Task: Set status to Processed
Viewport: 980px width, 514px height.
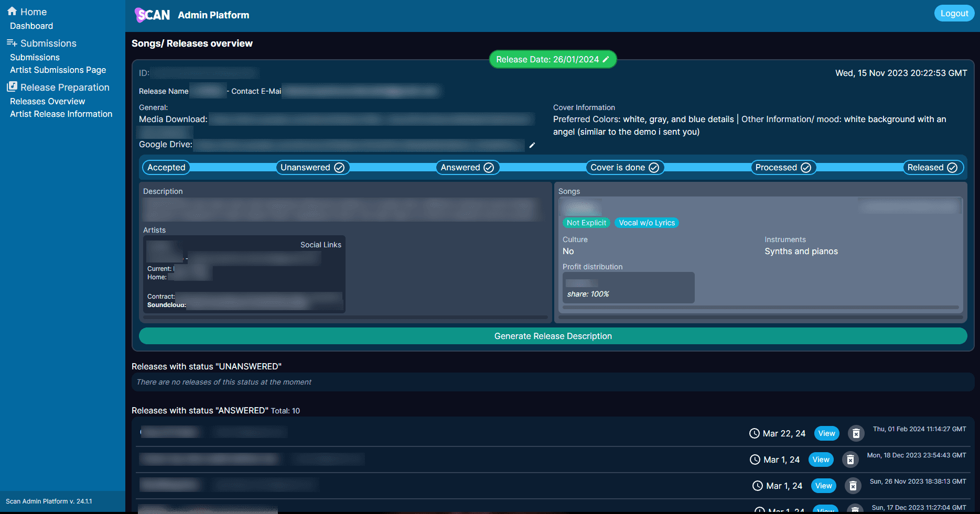Action: [x=783, y=168]
